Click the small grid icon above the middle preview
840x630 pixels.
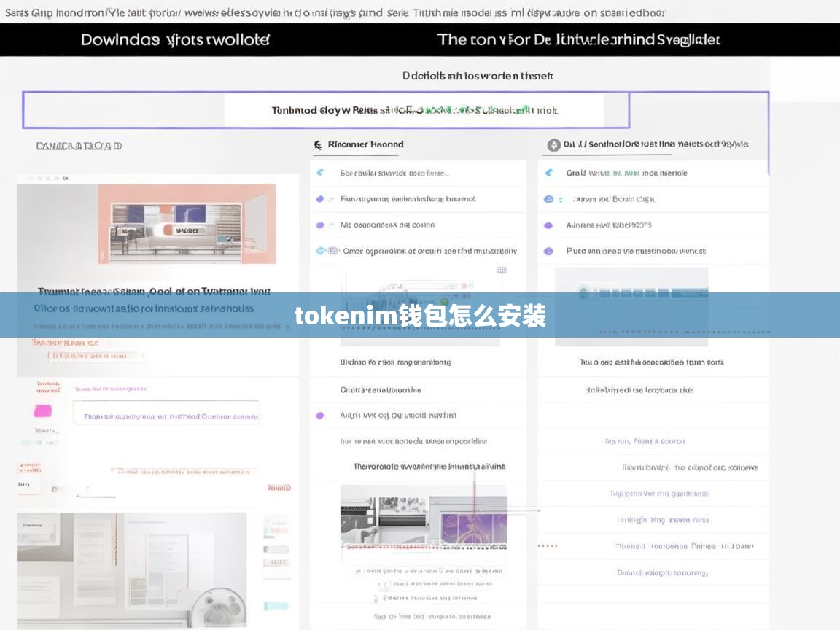502,271
